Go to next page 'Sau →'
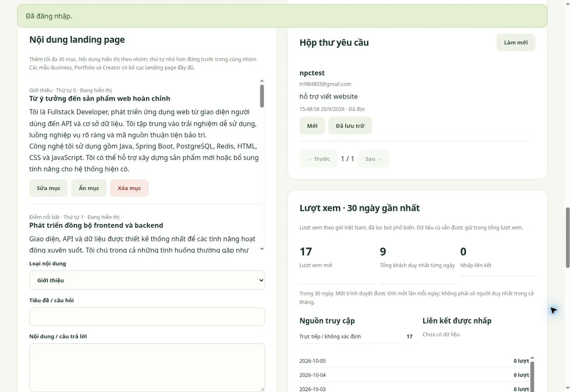This screenshot has height=392, width=571. pyautogui.click(x=373, y=159)
